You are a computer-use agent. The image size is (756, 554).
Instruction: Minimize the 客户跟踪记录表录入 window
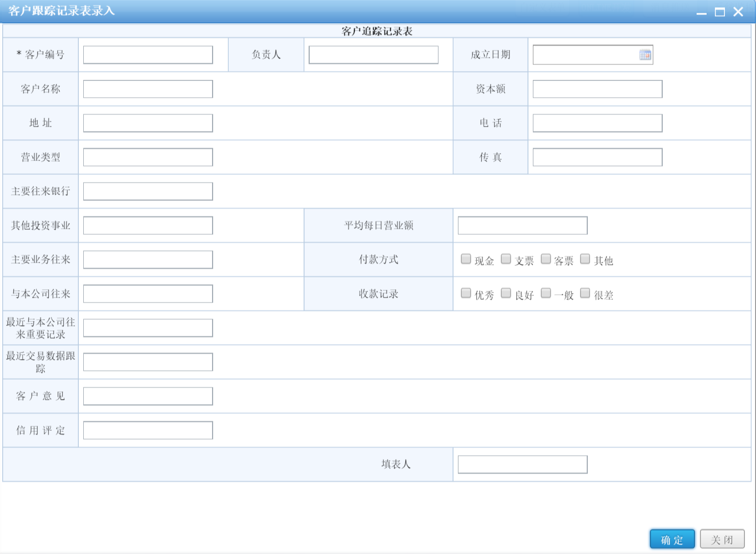(x=702, y=12)
